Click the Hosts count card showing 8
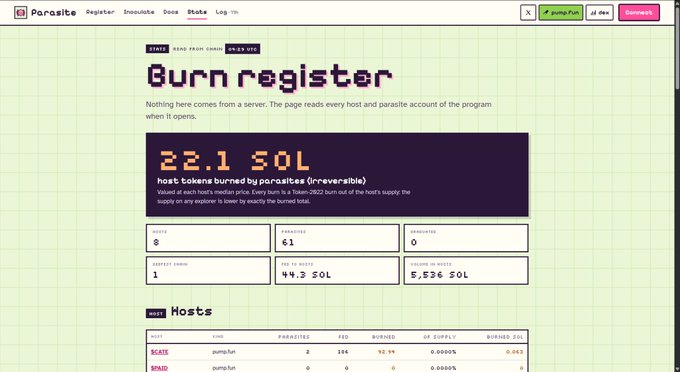Screen dimensions: 680x372 click(208, 238)
